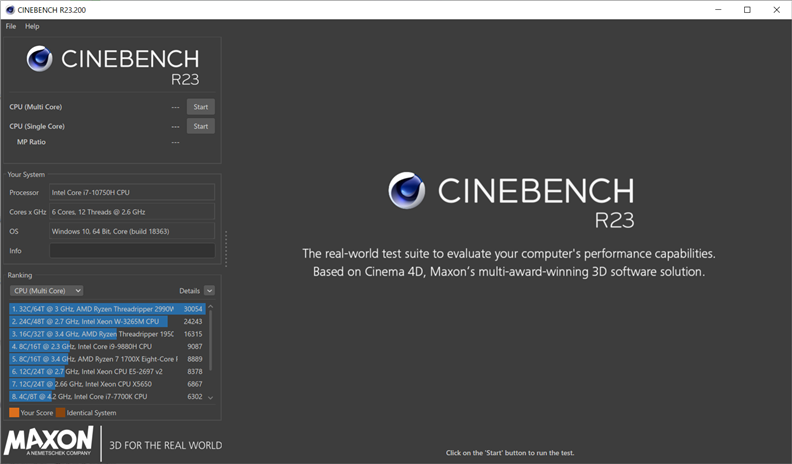
Task: Select ranking entry Intel Xeon W-3265M CPU
Action: pos(107,321)
